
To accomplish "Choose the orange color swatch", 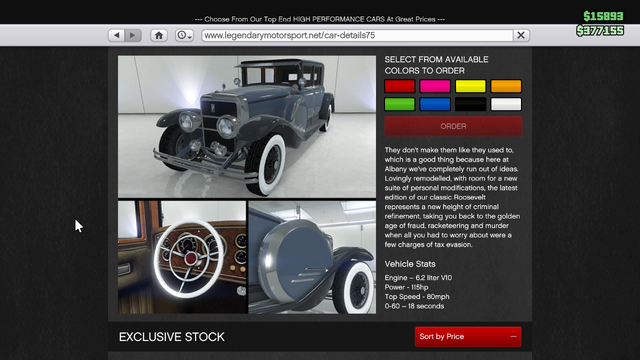I will [x=506, y=86].
